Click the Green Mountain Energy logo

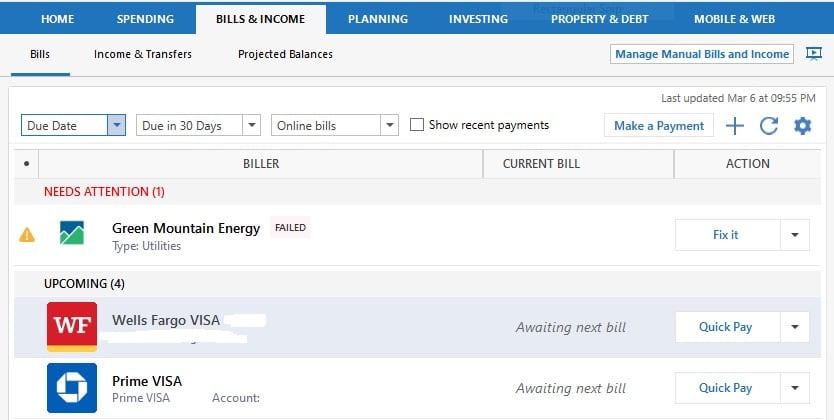[x=72, y=235]
